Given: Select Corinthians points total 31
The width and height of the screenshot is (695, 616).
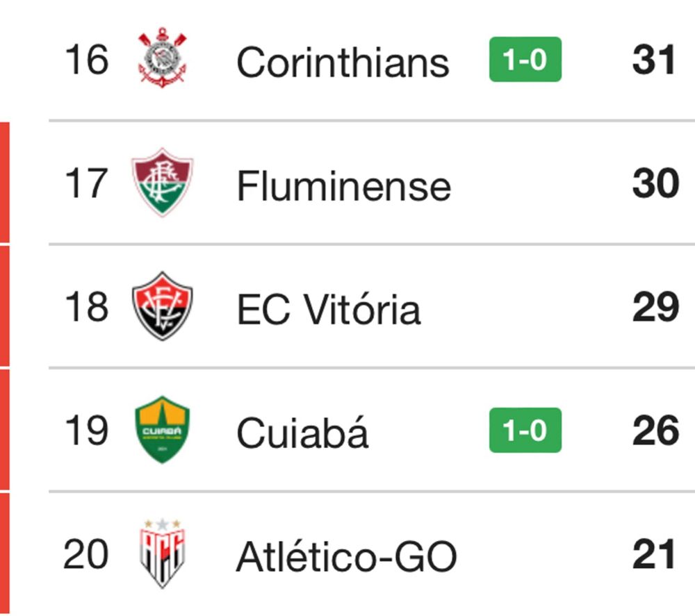Looking at the screenshot, I should [654, 59].
